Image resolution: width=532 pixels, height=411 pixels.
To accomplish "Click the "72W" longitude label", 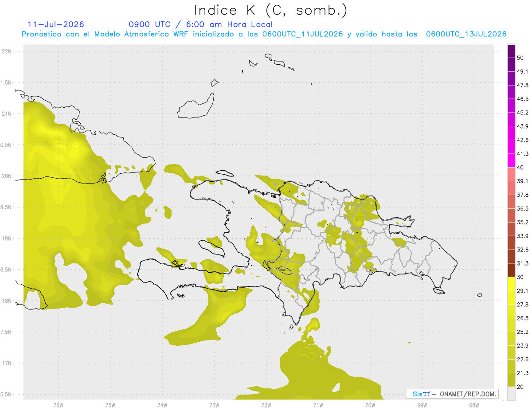I will [x=266, y=405].
